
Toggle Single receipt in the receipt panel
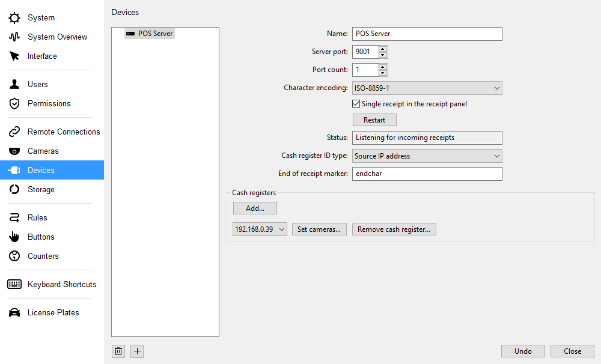point(356,104)
